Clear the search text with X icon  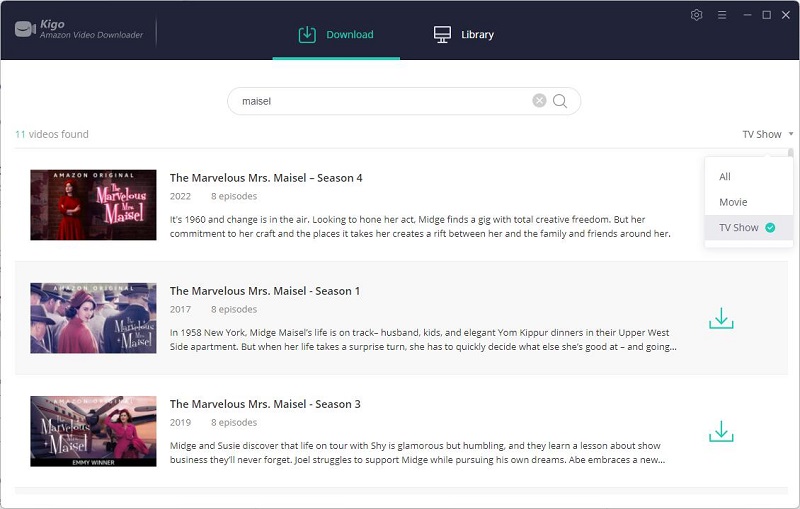pos(539,100)
